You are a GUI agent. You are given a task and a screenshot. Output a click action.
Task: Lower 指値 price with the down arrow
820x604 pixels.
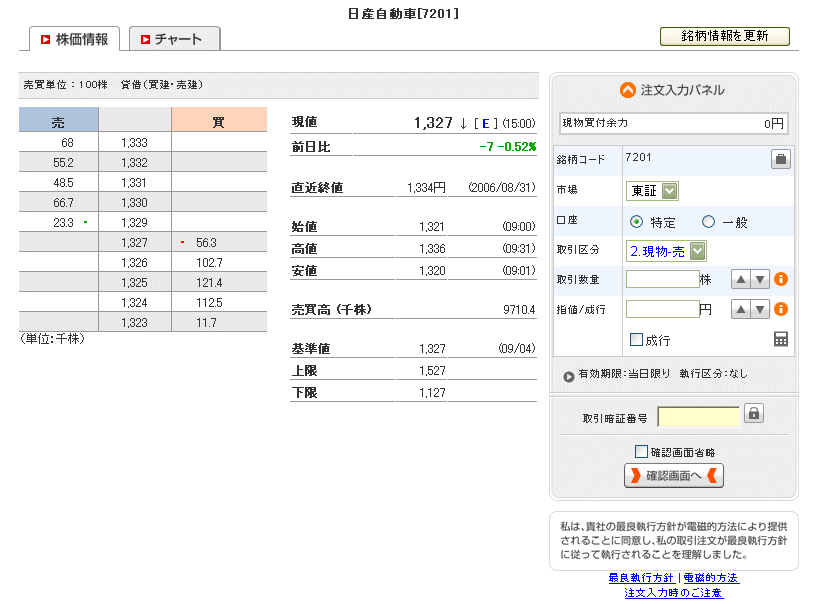point(760,310)
